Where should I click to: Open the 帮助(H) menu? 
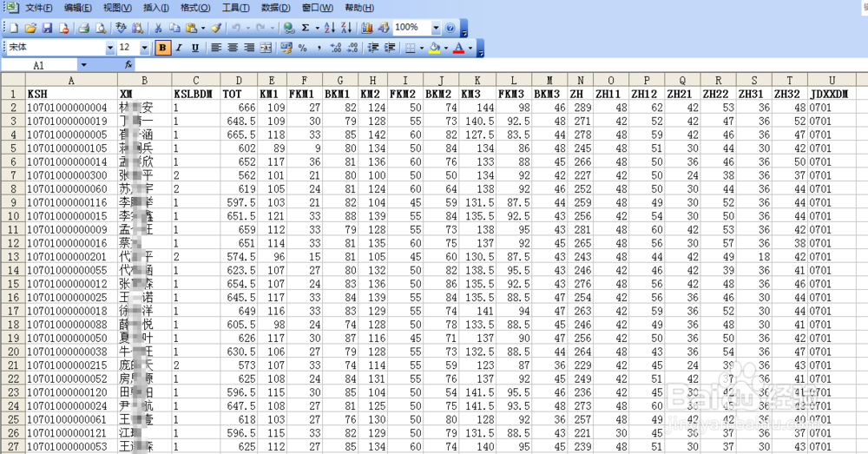[359, 8]
